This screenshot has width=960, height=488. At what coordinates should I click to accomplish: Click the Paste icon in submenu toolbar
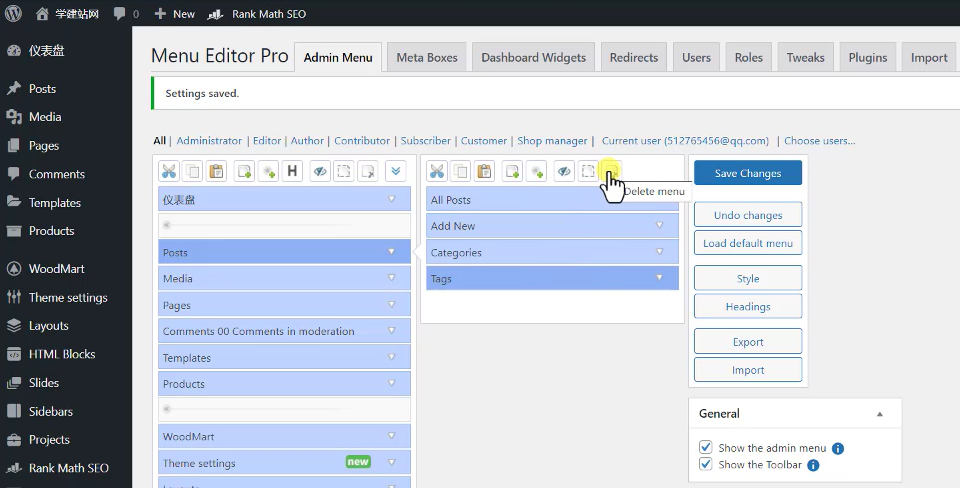pos(485,171)
